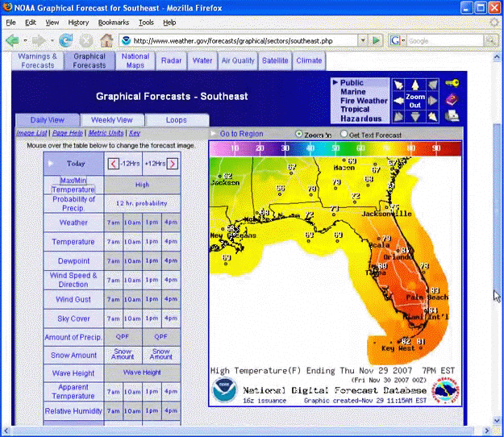Click the search magnifier icon in the Google box

pos(490,41)
